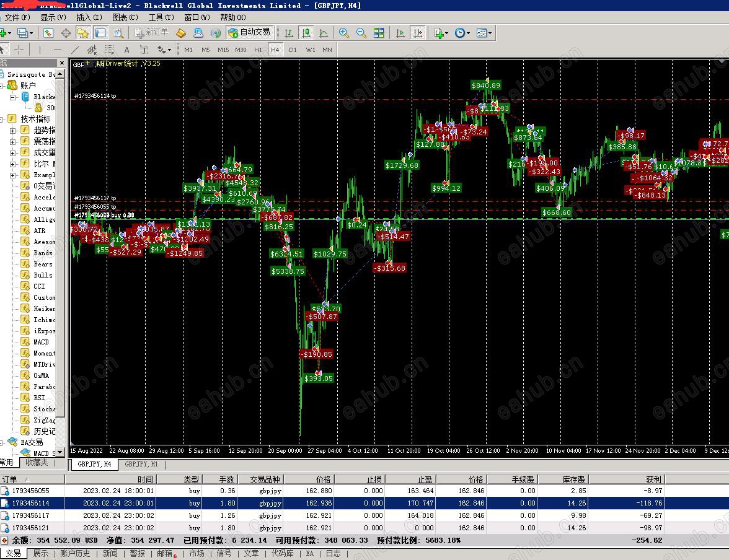The height and width of the screenshot is (560, 729).
Task: Switch timeframe to D1
Action: click(x=293, y=50)
